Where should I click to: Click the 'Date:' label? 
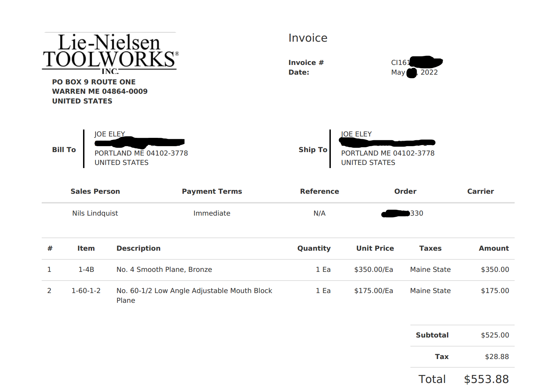click(299, 72)
